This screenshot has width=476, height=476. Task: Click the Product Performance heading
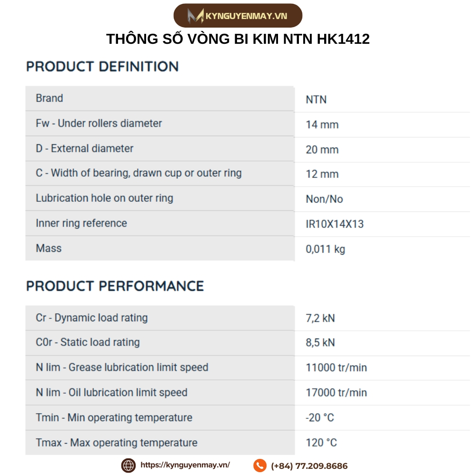point(115,286)
